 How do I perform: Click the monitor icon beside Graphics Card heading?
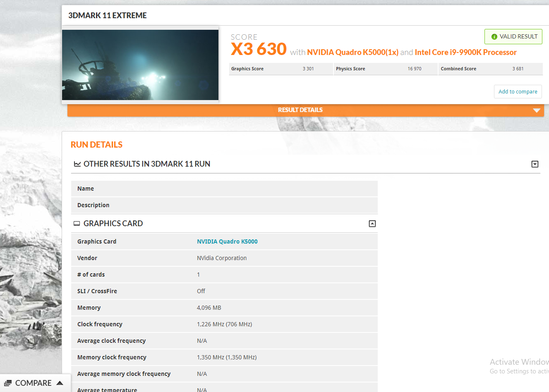click(77, 224)
